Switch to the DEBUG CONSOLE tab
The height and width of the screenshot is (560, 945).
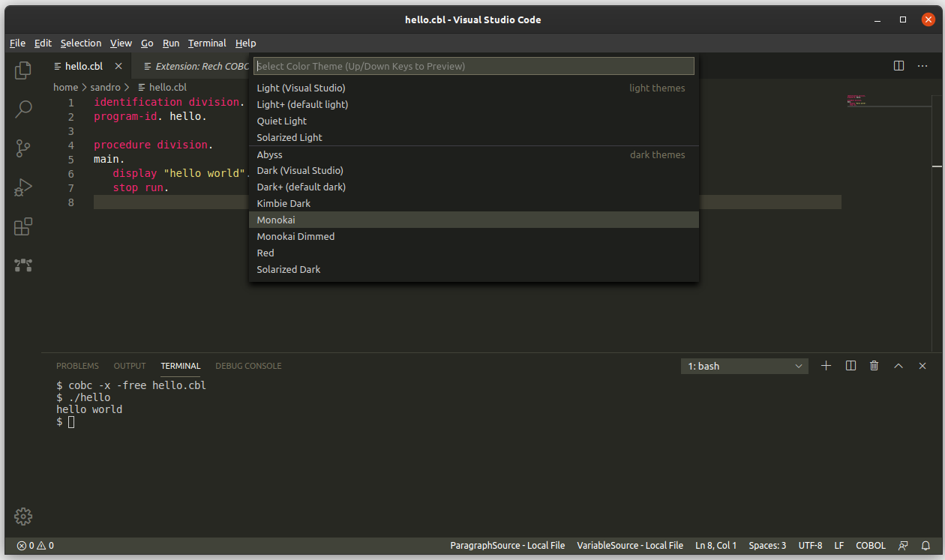pos(248,366)
